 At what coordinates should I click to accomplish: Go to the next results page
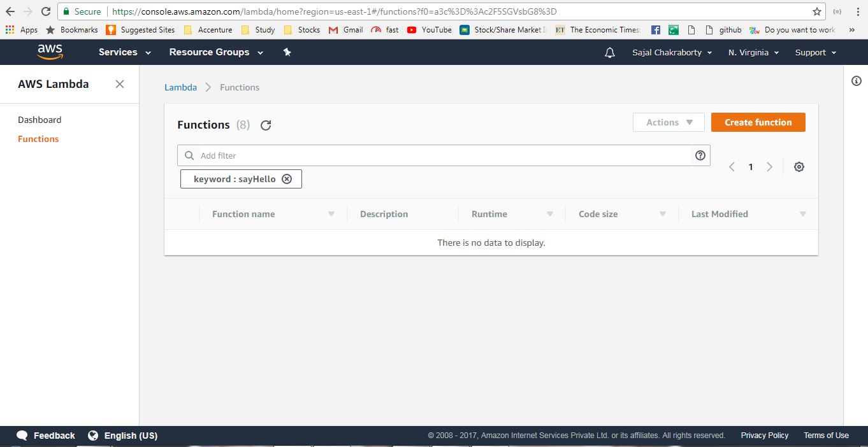coord(770,166)
